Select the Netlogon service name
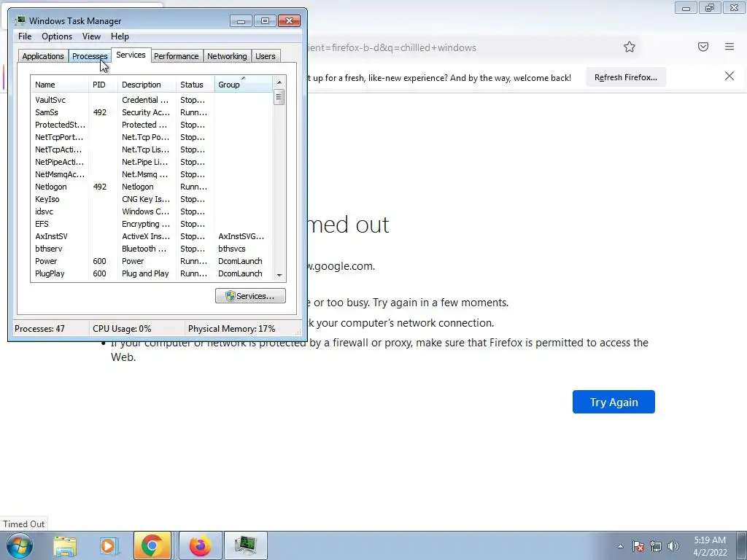The width and height of the screenshot is (747, 560). (51, 187)
